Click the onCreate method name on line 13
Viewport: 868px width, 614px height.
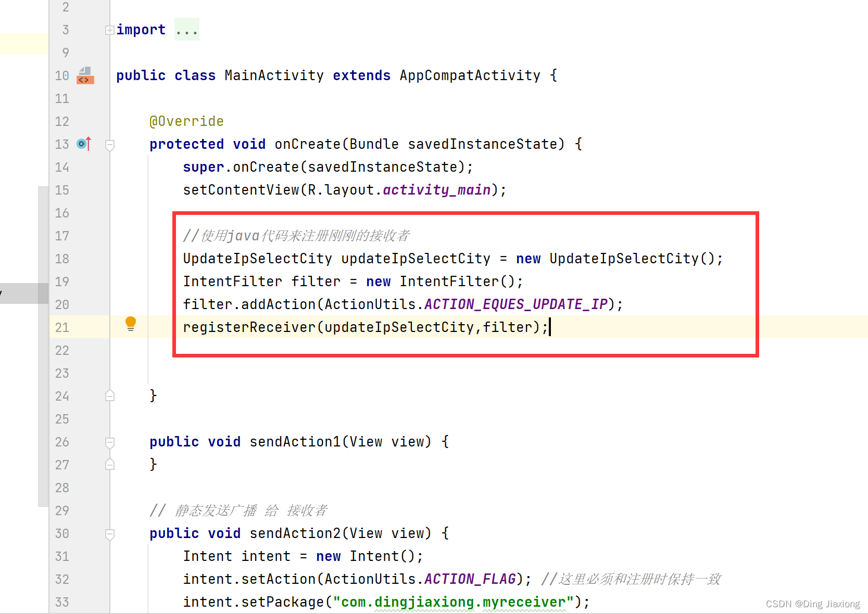coord(307,144)
